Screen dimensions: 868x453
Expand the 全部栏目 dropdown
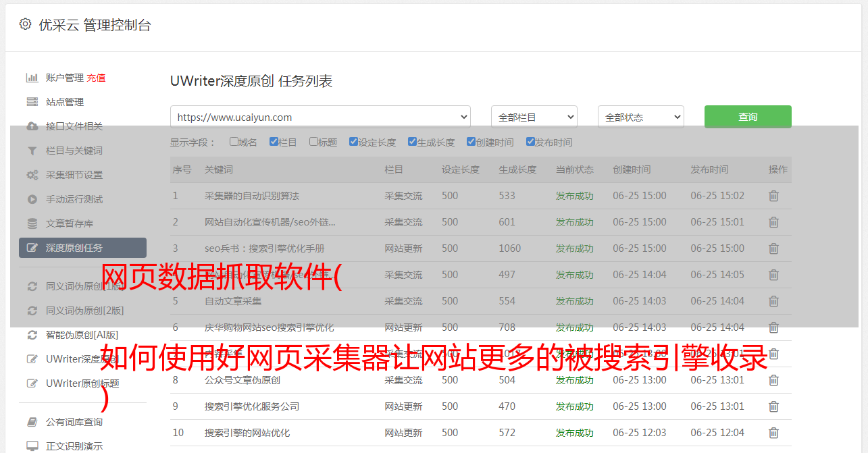pyautogui.click(x=534, y=117)
